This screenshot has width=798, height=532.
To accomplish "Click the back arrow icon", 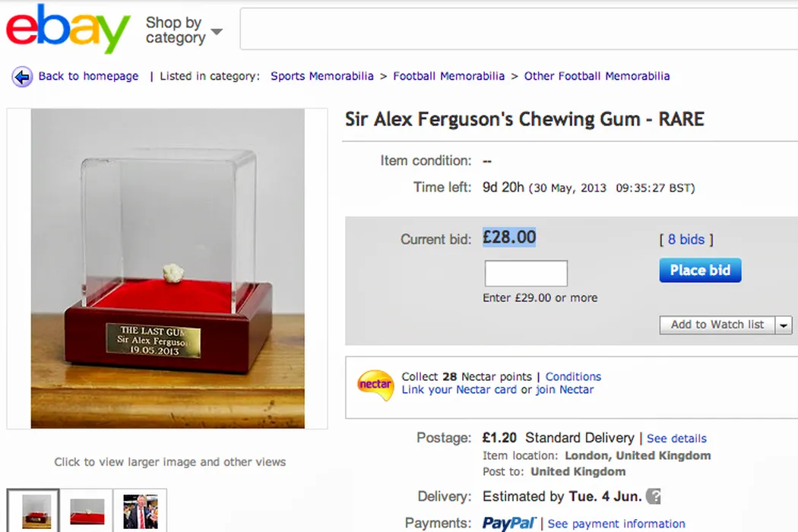I will click(x=22, y=77).
